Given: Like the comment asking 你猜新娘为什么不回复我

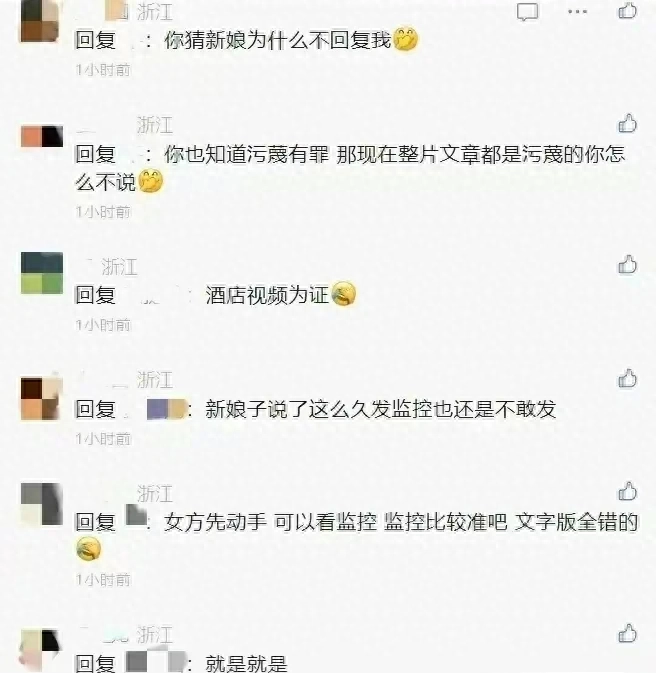Looking at the screenshot, I should click(x=627, y=10).
